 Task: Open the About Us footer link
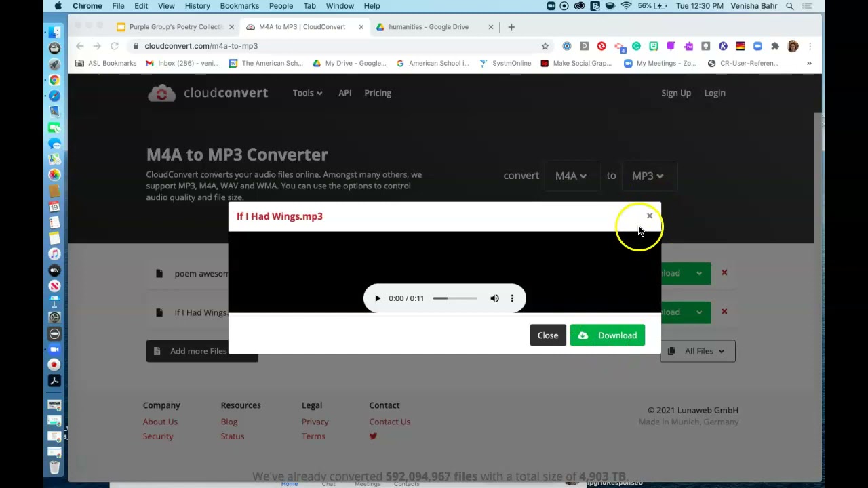(160, 422)
